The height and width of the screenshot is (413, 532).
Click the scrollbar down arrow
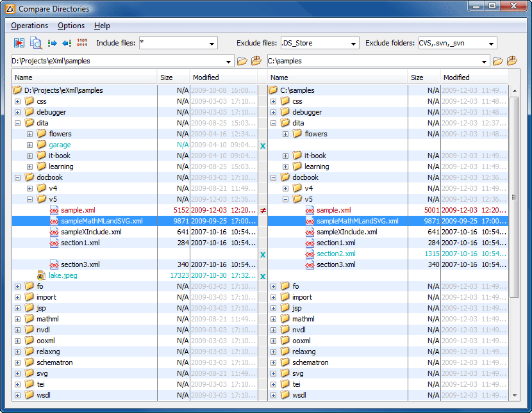pos(514,395)
